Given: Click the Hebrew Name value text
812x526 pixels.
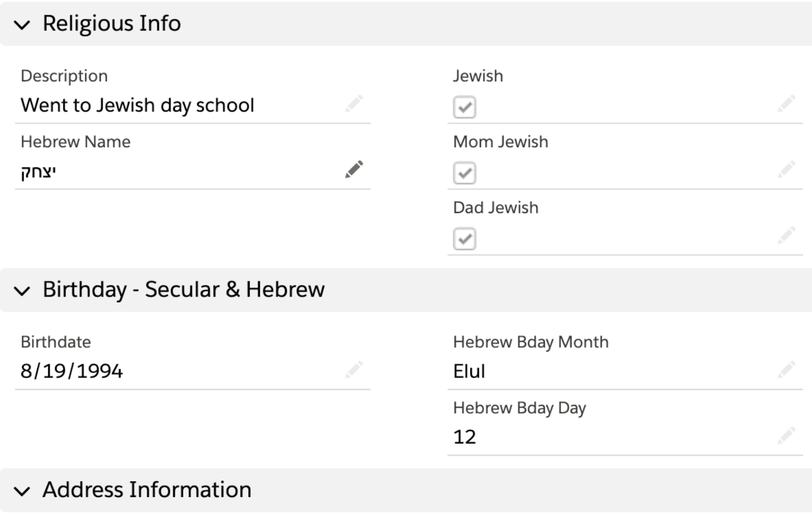Looking at the screenshot, I should click(38, 172).
